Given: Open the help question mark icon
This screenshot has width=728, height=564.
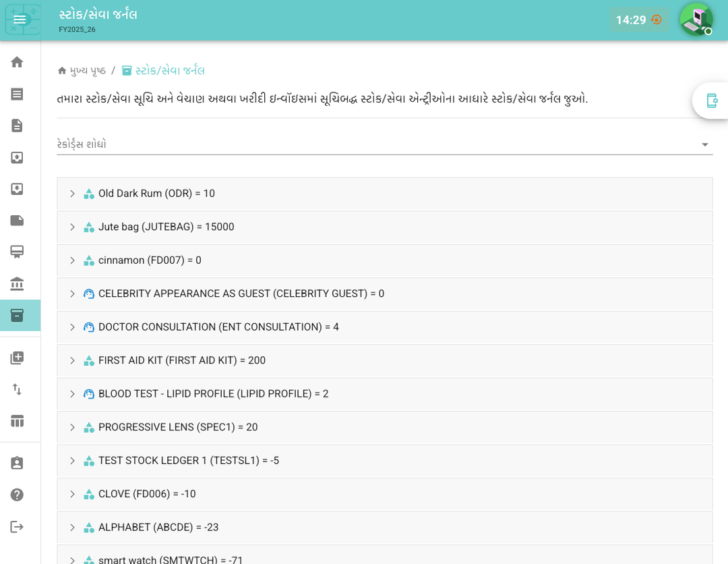Looking at the screenshot, I should [x=17, y=495].
